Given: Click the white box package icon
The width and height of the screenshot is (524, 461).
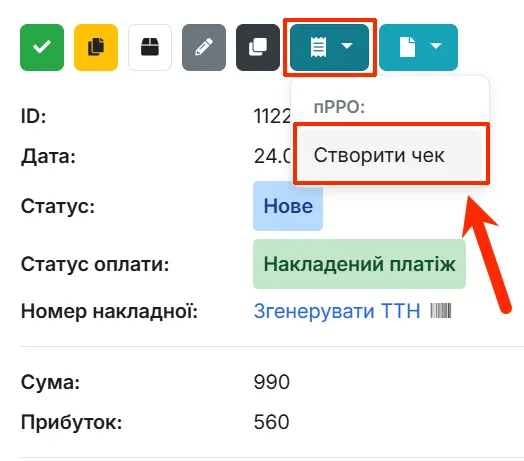Looking at the screenshot, I should (150, 47).
